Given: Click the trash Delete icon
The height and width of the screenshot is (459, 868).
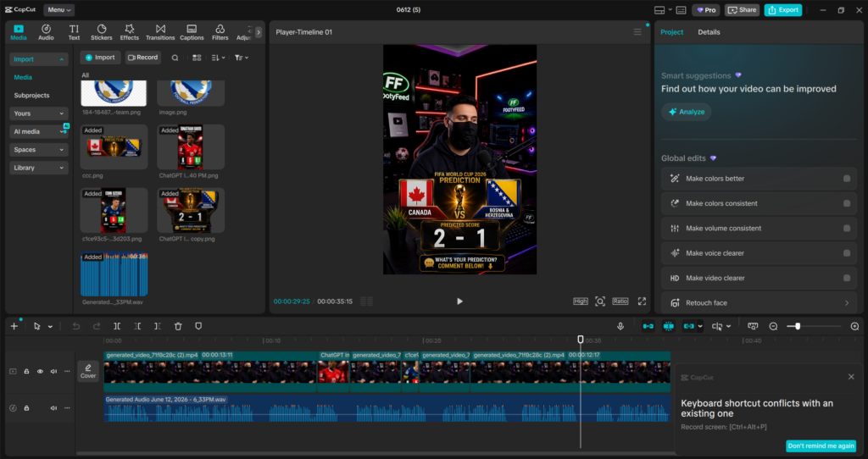Looking at the screenshot, I should point(178,326).
